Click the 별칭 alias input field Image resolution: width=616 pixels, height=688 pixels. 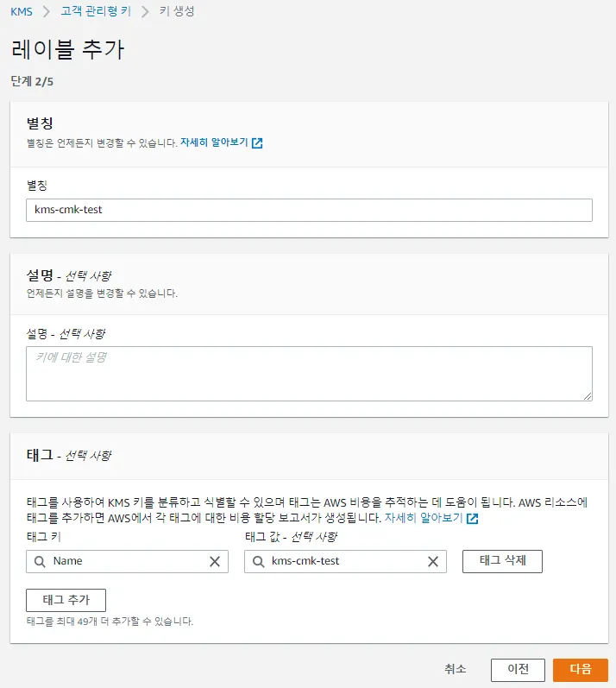(309, 210)
